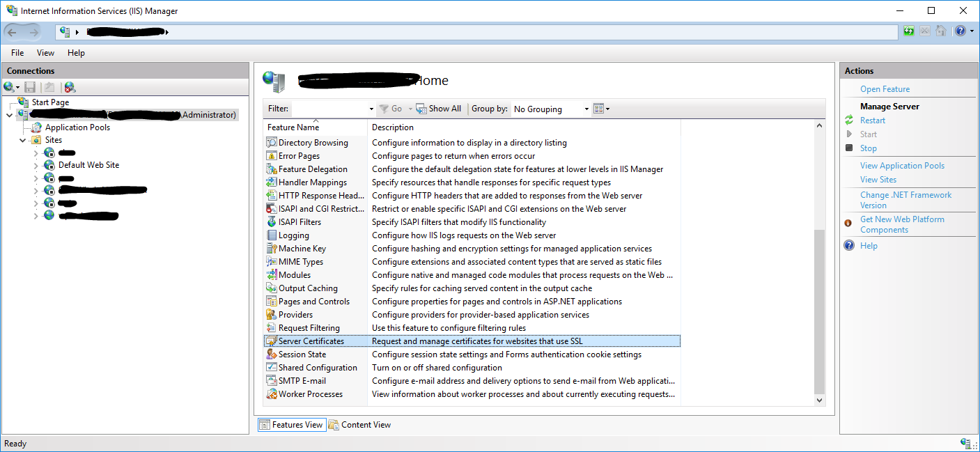Image resolution: width=980 pixels, height=452 pixels.
Task: Click the scrollbar up arrow in feature list
Action: (819, 125)
